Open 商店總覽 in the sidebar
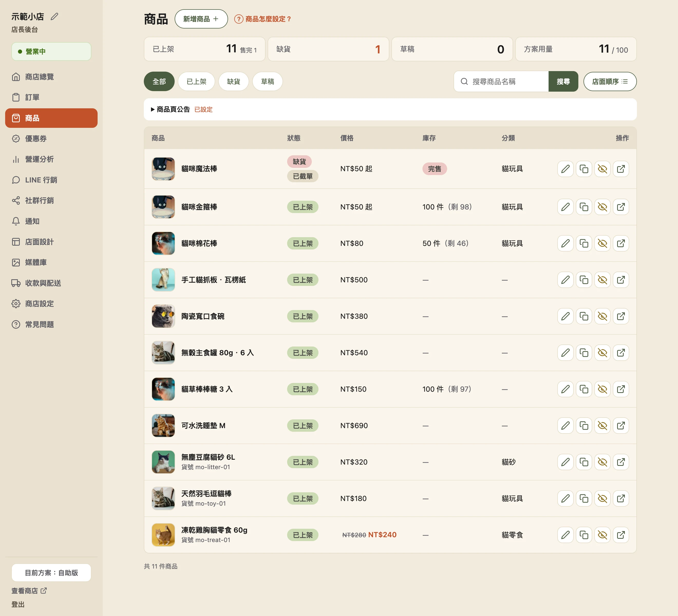 click(x=51, y=77)
